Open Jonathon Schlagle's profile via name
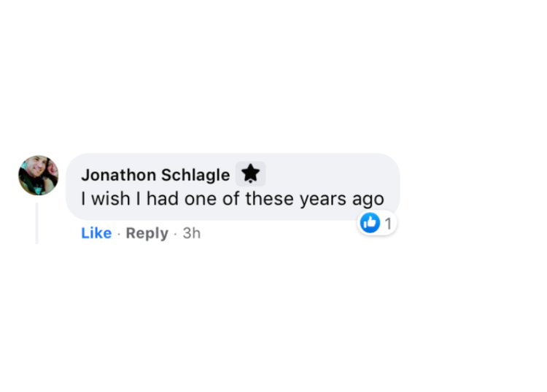Image resolution: width=547 pixels, height=392 pixels. (x=155, y=175)
